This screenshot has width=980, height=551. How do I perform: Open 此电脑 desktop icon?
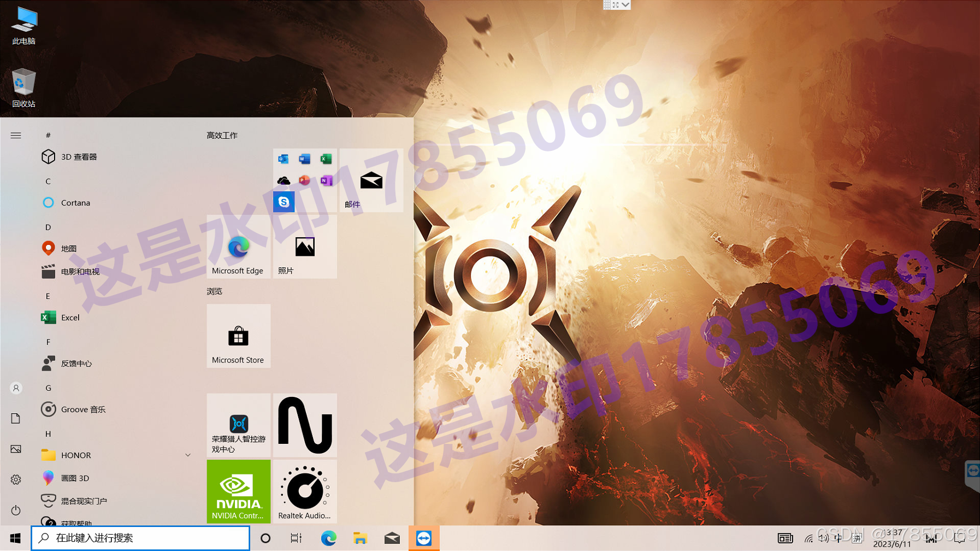[24, 26]
